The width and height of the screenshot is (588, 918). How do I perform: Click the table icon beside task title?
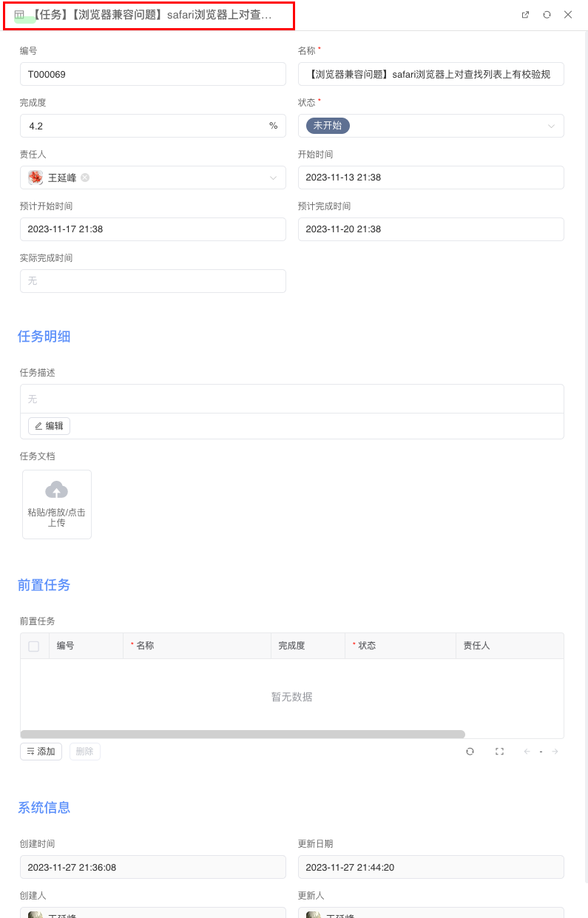point(19,15)
